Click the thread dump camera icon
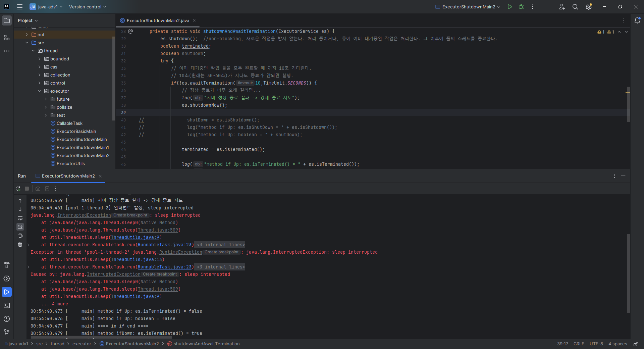The image size is (644, 349). tap(38, 189)
